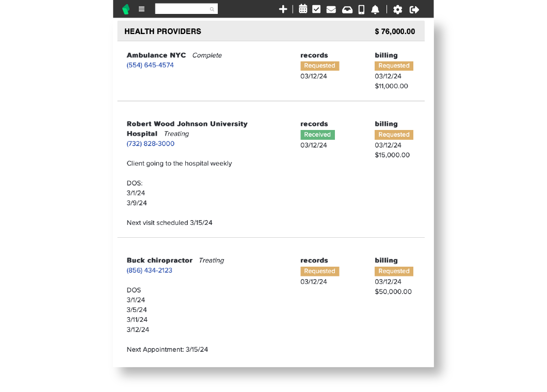Screen dimensions: 547x392
Task: Click the green Received records badge
Action: click(317, 135)
